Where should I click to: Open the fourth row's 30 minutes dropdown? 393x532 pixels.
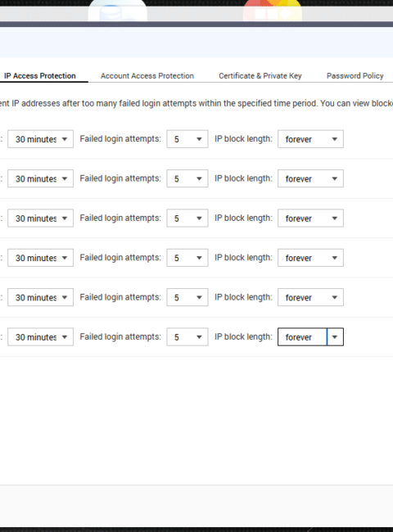point(40,258)
